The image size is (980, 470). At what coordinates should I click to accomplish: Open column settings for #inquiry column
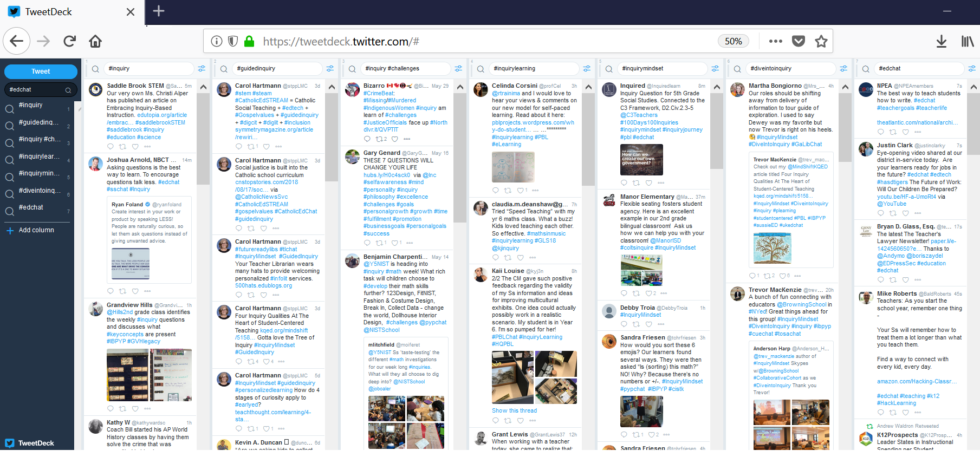202,69
